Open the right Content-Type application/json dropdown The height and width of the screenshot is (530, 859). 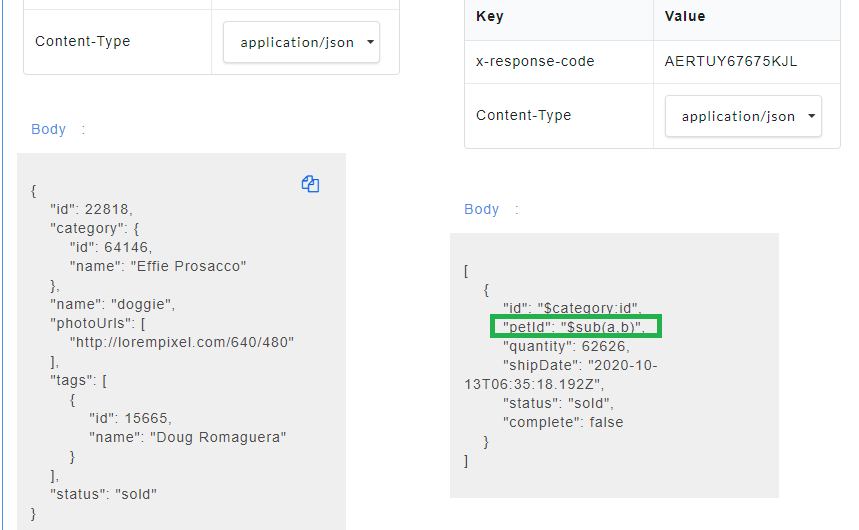coord(743,116)
